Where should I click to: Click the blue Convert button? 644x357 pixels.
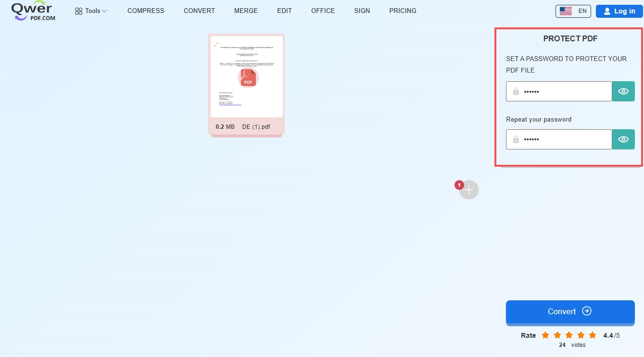tap(570, 311)
